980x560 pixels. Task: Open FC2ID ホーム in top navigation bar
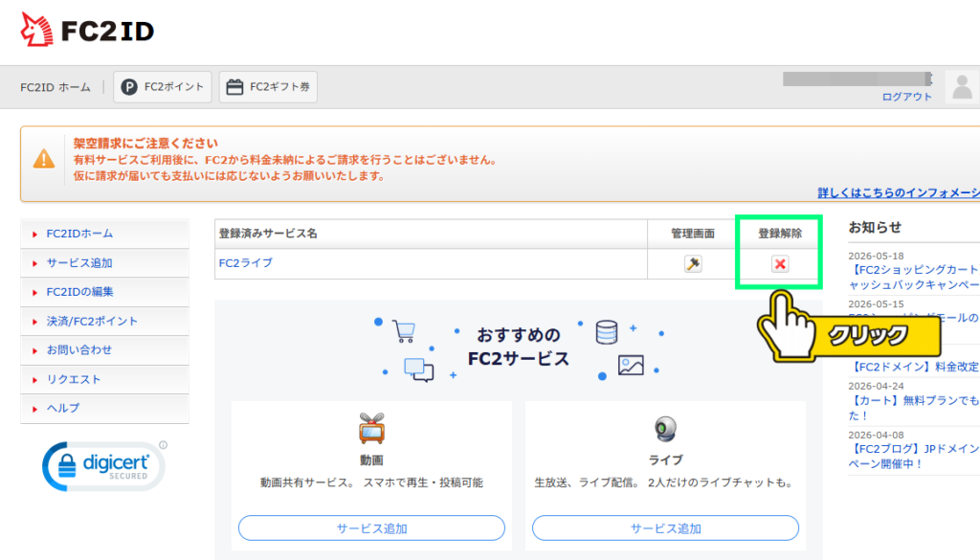point(55,87)
